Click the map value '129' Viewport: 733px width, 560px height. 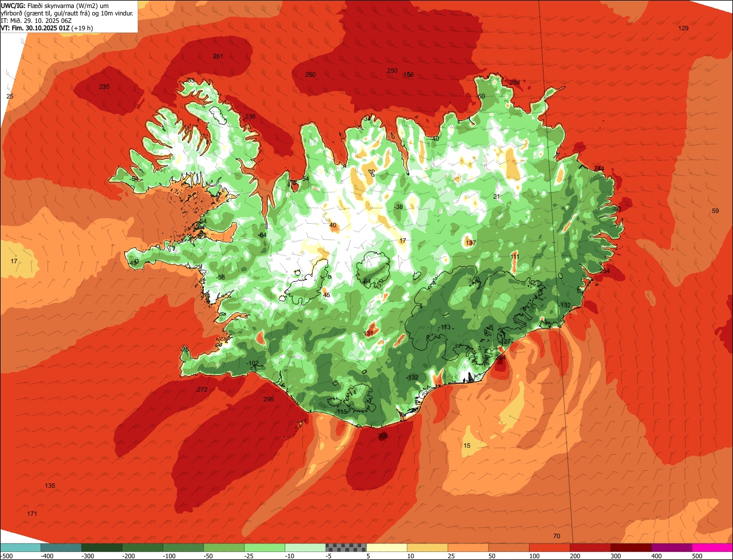coord(683,28)
